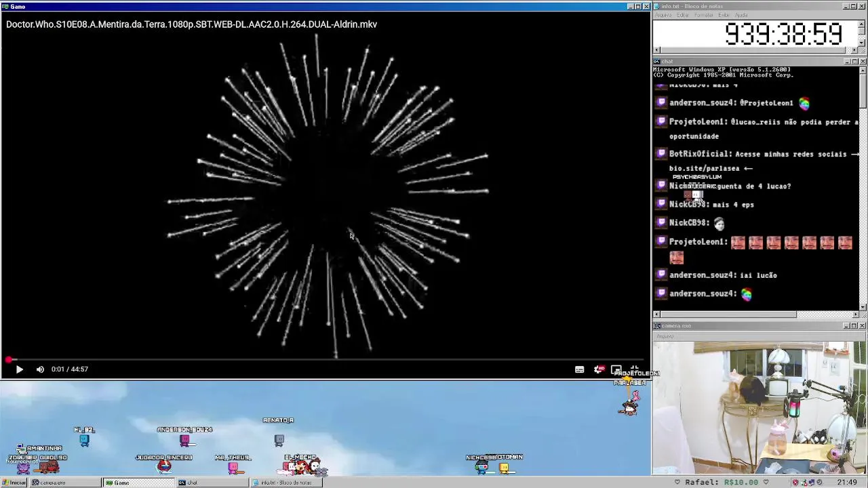Open Arquivo menu in Bloco de notas

(663, 15)
